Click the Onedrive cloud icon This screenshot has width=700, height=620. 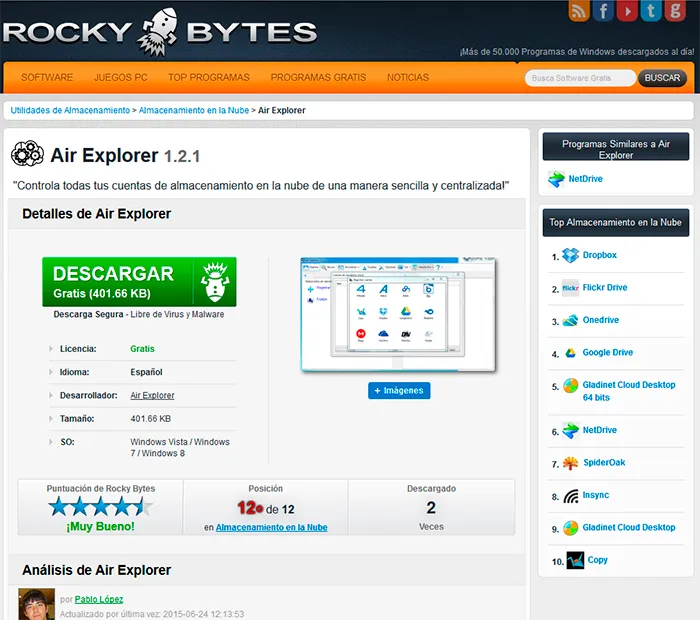570,320
